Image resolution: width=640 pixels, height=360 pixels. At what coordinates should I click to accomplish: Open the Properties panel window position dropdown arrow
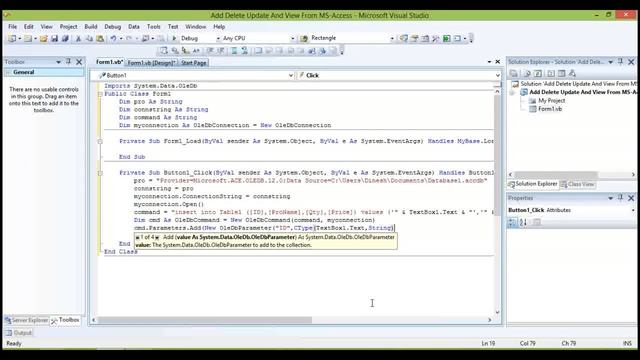click(611, 198)
